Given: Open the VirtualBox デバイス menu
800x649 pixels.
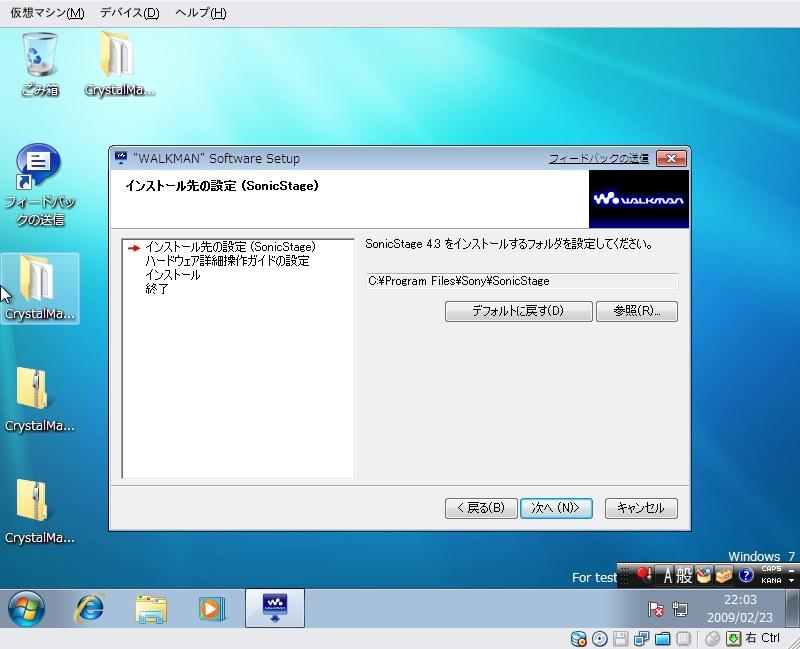Looking at the screenshot, I should [x=129, y=13].
